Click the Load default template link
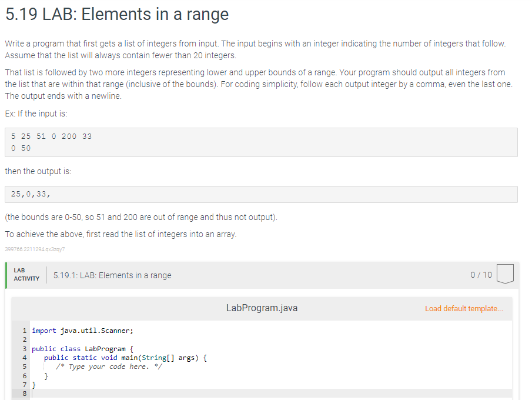This screenshot has height=400, width=532. [464, 309]
